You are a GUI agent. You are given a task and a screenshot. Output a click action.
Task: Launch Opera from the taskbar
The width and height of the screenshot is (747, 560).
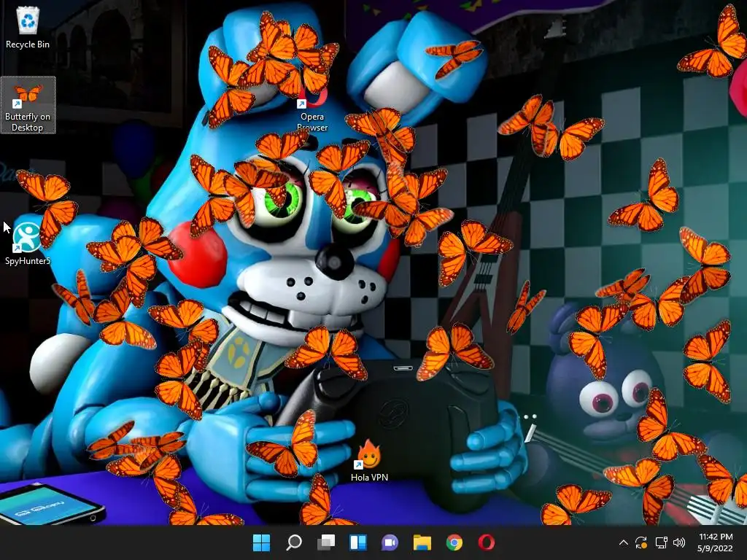pyautogui.click(x=487, y=542)
